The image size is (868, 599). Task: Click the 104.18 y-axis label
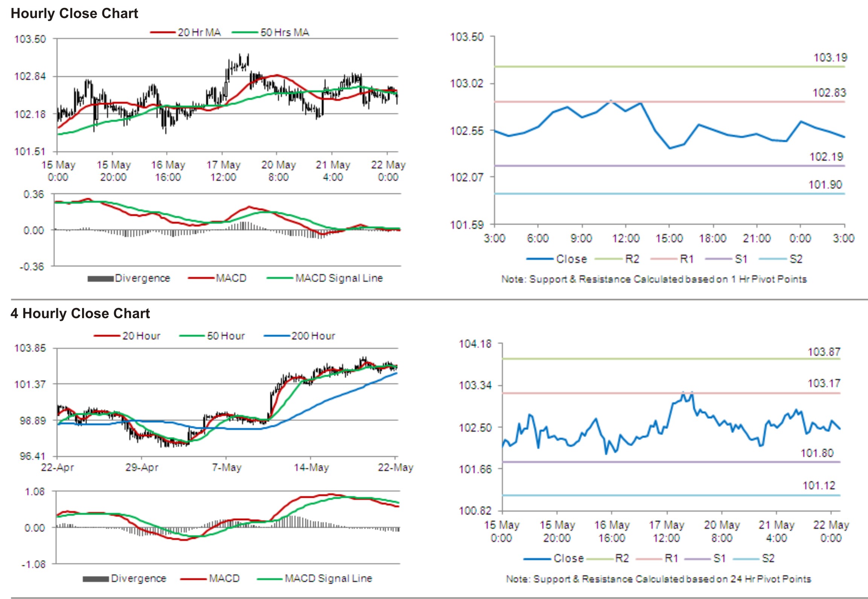(x=475, y=344)
